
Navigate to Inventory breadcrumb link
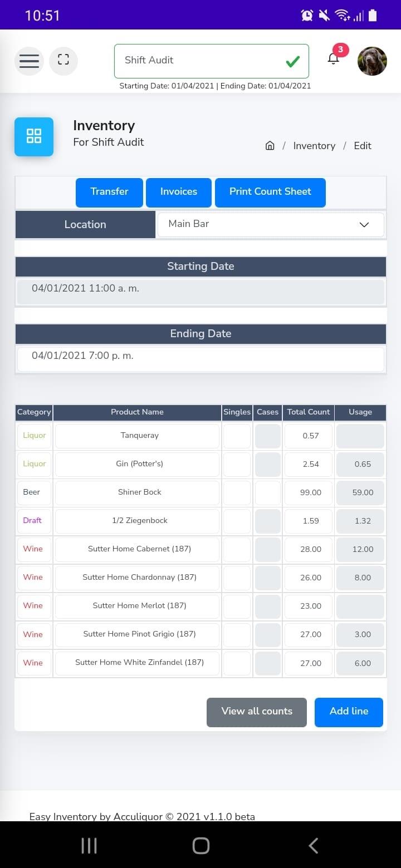[314, 146]
